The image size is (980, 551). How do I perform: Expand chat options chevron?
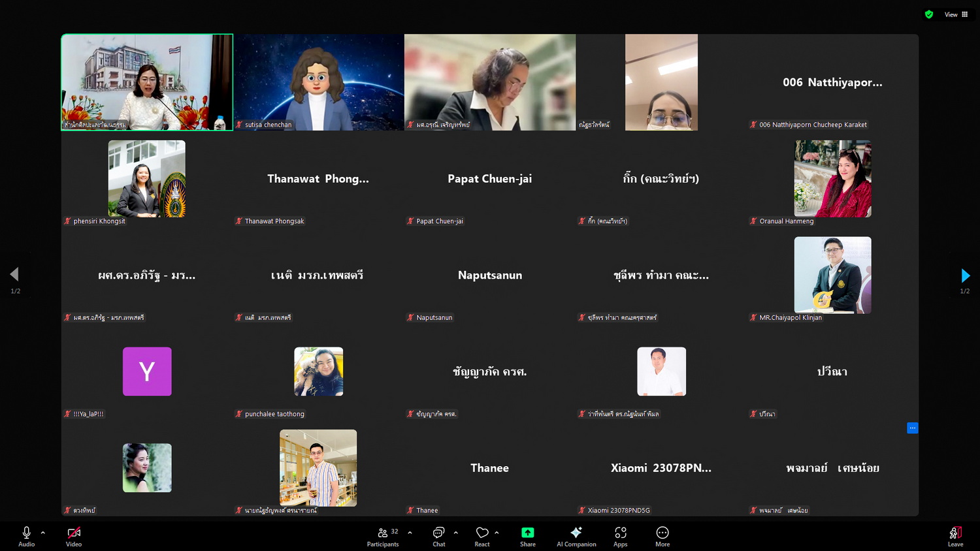[455, 533]
